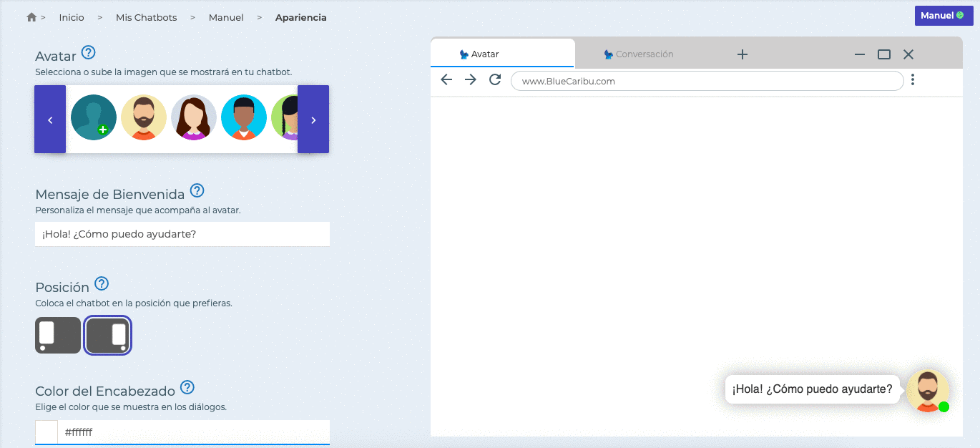Select left-side chatbot position option
The height and width of the screenshot is (448, 980).
(x=58, y=336)
